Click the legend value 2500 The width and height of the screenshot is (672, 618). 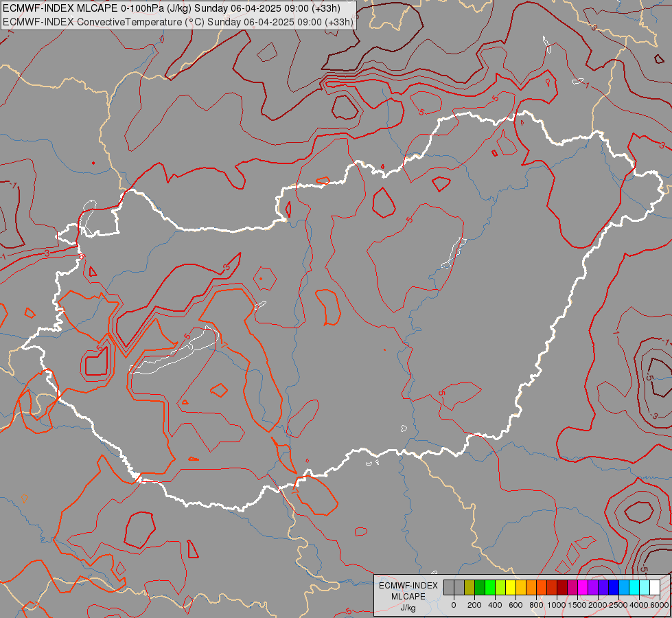tap(618, 605)
